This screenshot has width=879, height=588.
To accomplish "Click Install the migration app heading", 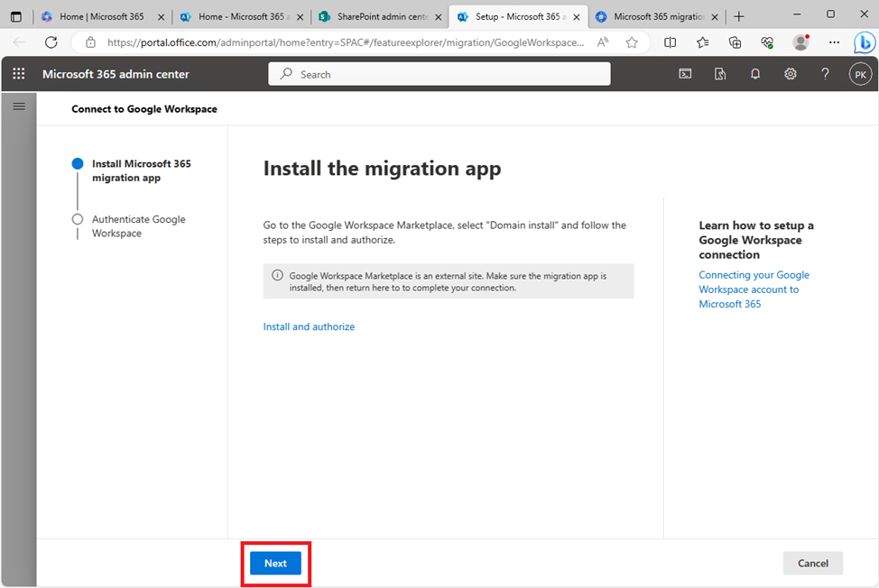I will pyautogui.click(x=382, y=169).
